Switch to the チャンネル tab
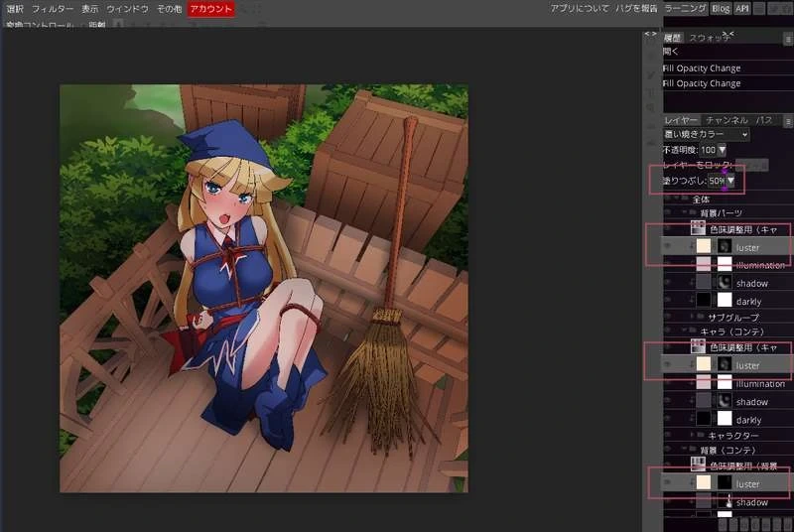Screen dimensions: 794x532 click(x=727, y=120)
